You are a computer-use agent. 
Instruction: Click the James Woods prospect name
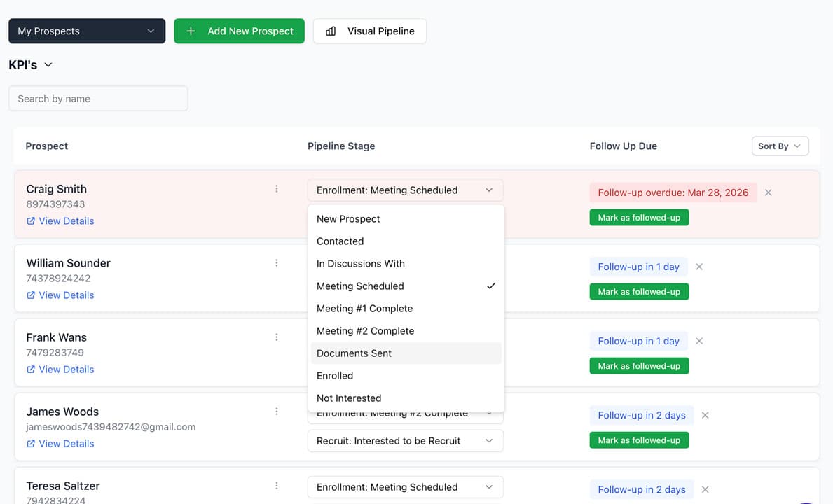(62, 412)
